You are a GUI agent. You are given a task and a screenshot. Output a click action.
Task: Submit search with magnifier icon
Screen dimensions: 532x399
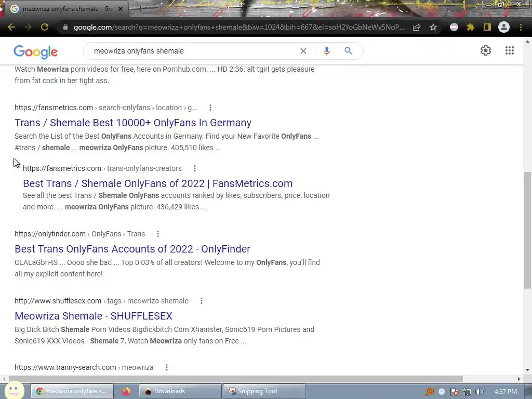pos(349,51)
